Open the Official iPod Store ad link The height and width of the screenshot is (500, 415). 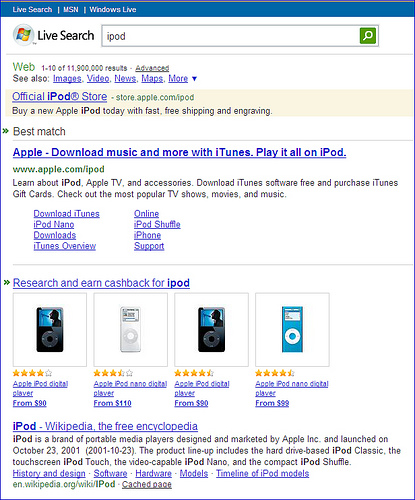(60, 97)
